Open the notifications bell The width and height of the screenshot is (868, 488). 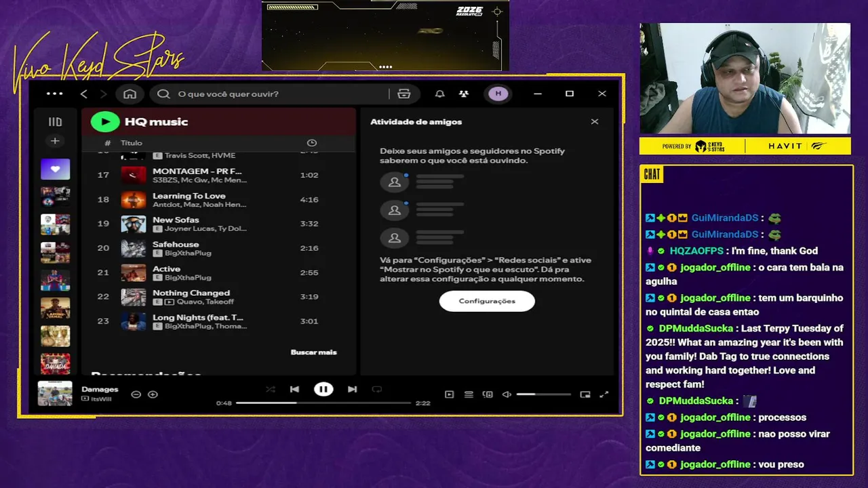439,94
